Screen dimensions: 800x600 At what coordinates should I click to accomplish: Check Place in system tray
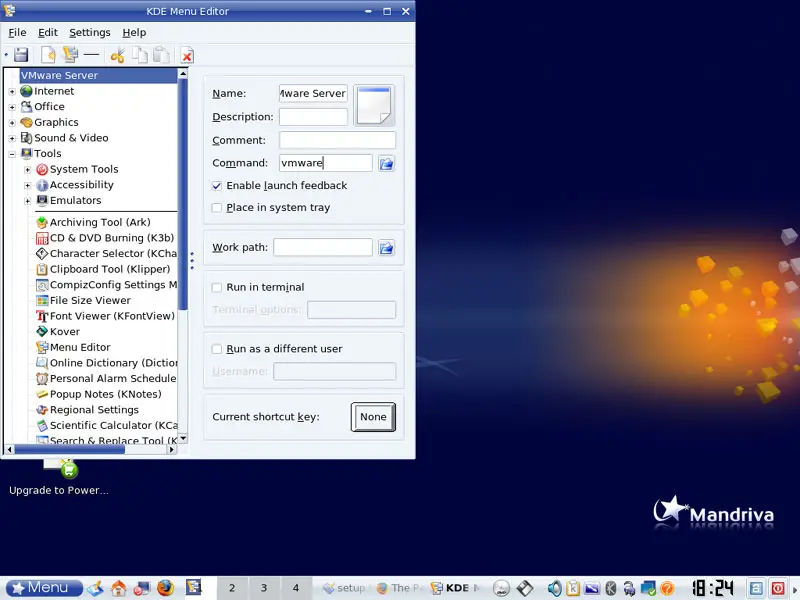point(217,208)
